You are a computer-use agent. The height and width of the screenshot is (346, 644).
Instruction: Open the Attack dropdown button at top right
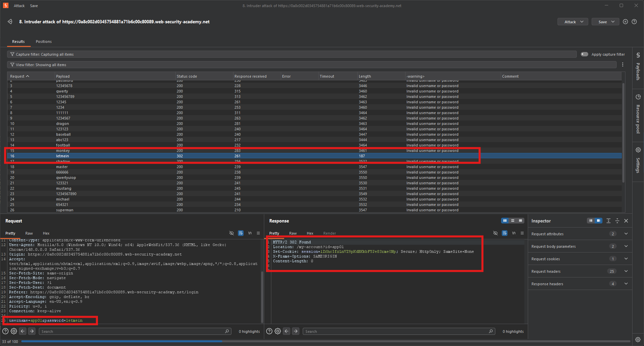click(573, 22)
